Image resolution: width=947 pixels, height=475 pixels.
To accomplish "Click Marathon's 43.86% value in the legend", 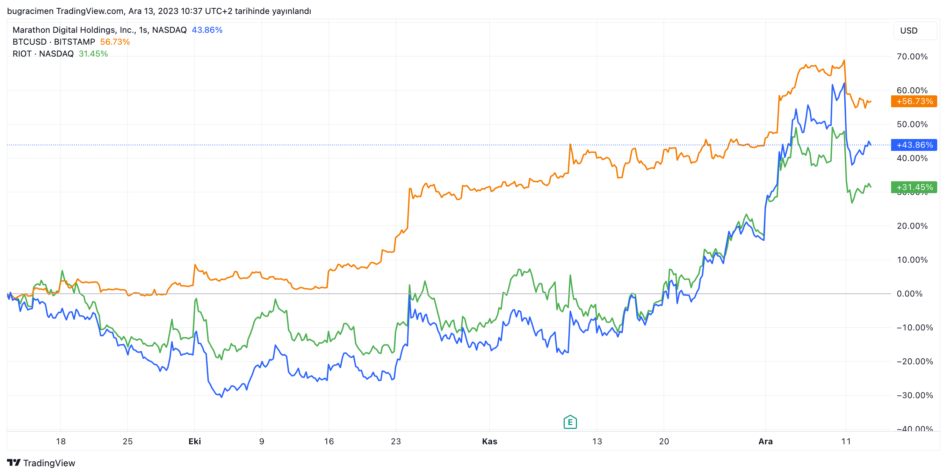I will click(207, 30).
